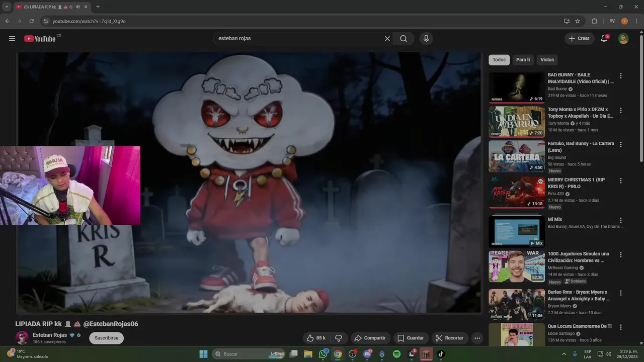Open options menu for Que Locura Enamorarme video
This screenshot has width=644, height=362.
click(620, 327)
